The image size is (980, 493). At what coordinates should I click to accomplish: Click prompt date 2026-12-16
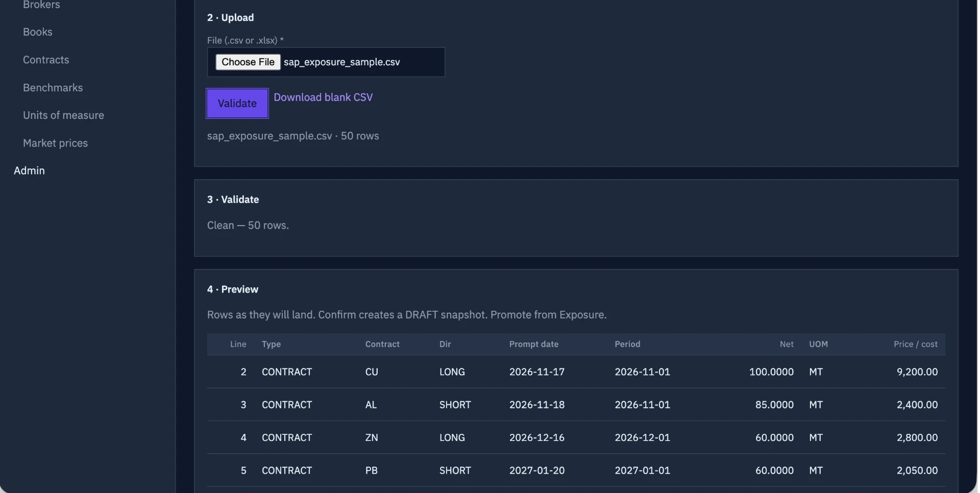click(x=537, y=437)
